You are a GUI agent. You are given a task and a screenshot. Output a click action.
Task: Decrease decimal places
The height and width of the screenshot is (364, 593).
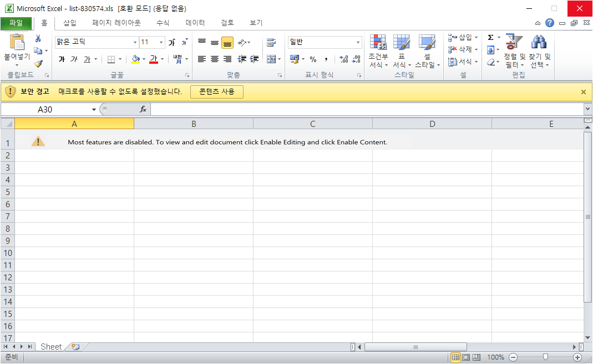[356, 59]
